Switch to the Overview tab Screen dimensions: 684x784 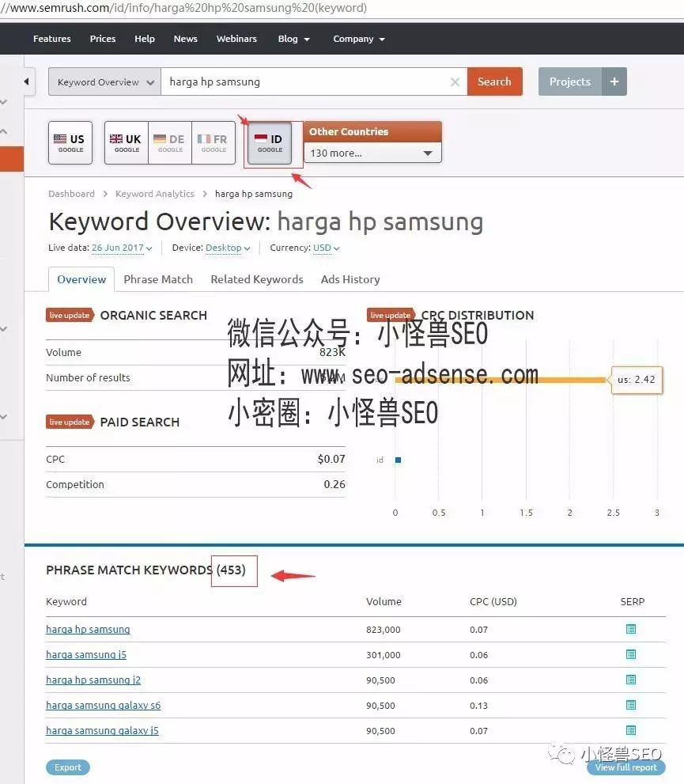point(81,279)
